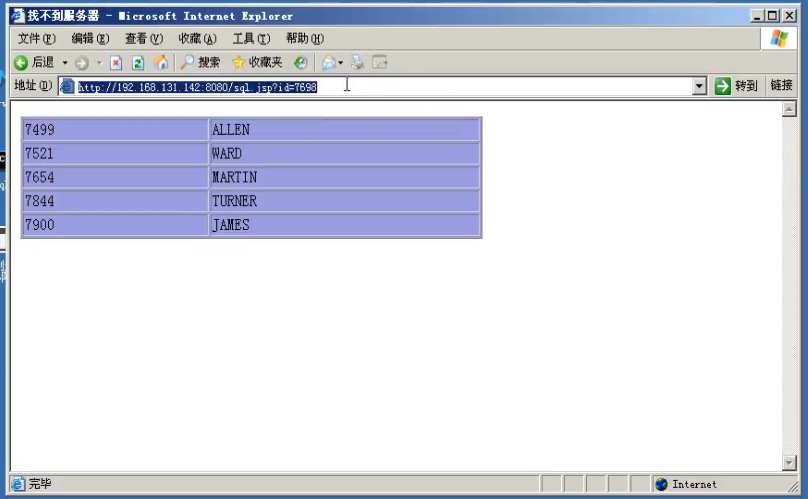Open the 文件(F) menu
The image size is (808, 499).
tap(37, 39)
